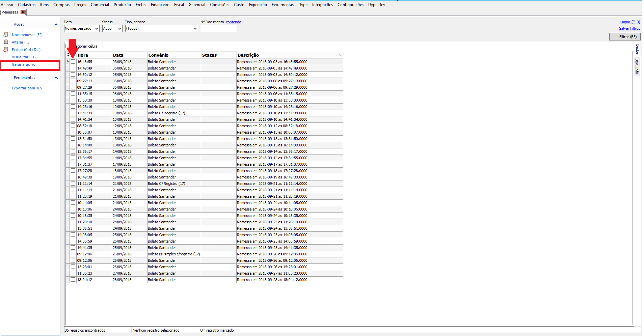
Task: Select Remessa em 2018-09-12 as 08:52:18.0000 cell
Action: coord(290,126)
